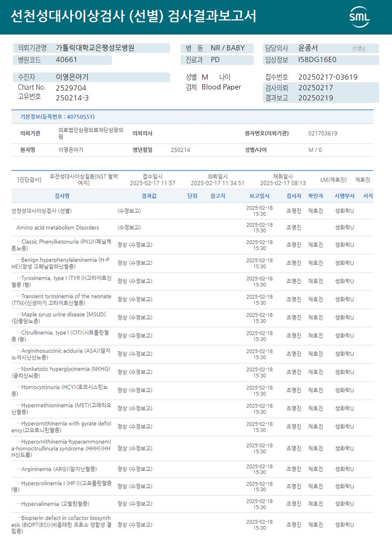Click HHH syndrome test name
392x554 pixels.
click(x=61, y=448)
